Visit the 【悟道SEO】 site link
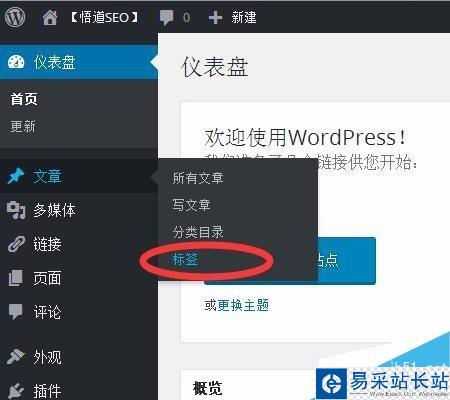The height and width of the screenshot is (400, 450). 104,17
